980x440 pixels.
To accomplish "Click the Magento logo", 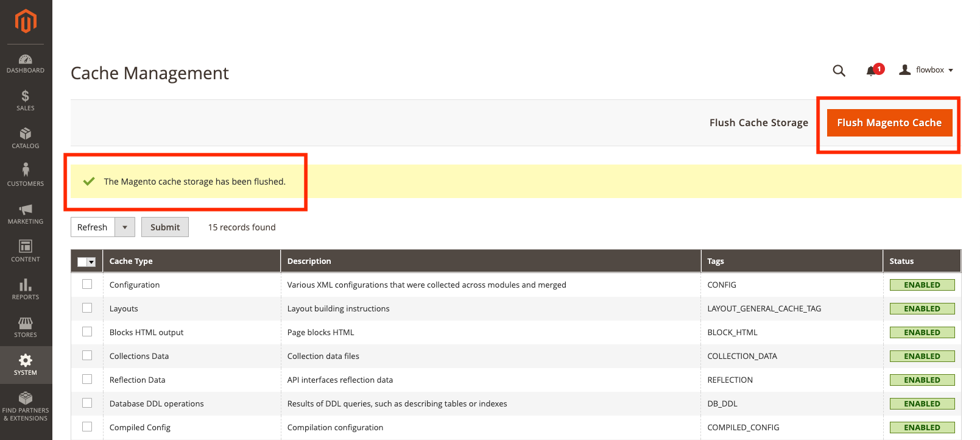I will [26, 21].
